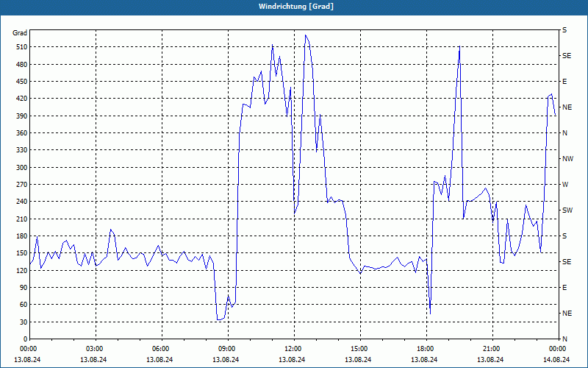Click the NW compass label
The width and height of the screenshot is (588, 368).
point(567,159)
